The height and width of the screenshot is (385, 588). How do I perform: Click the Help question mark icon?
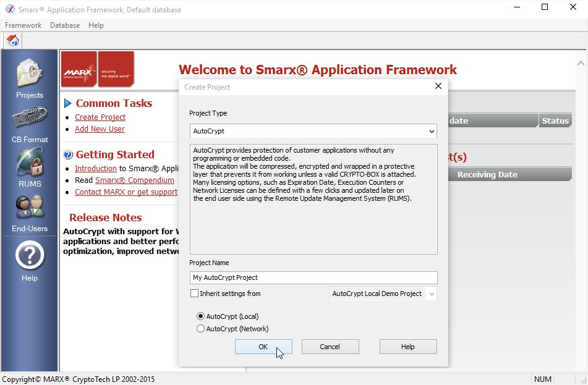coord(30,255)
